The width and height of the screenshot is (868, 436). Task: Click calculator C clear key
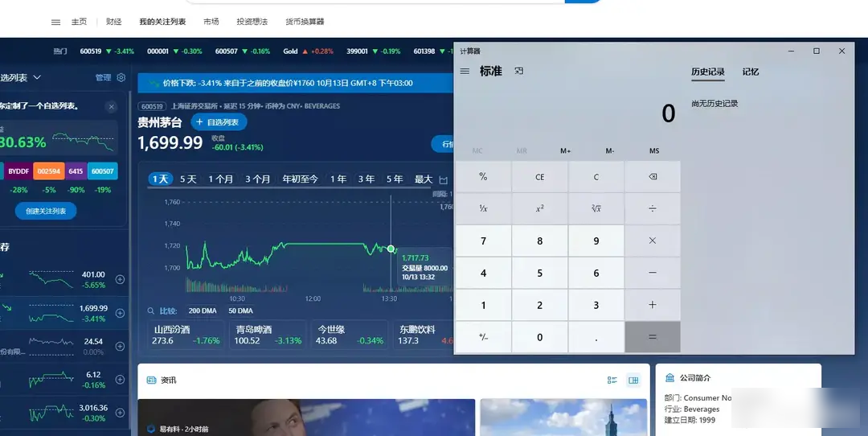pyautogui.click(x=596, y=177)
